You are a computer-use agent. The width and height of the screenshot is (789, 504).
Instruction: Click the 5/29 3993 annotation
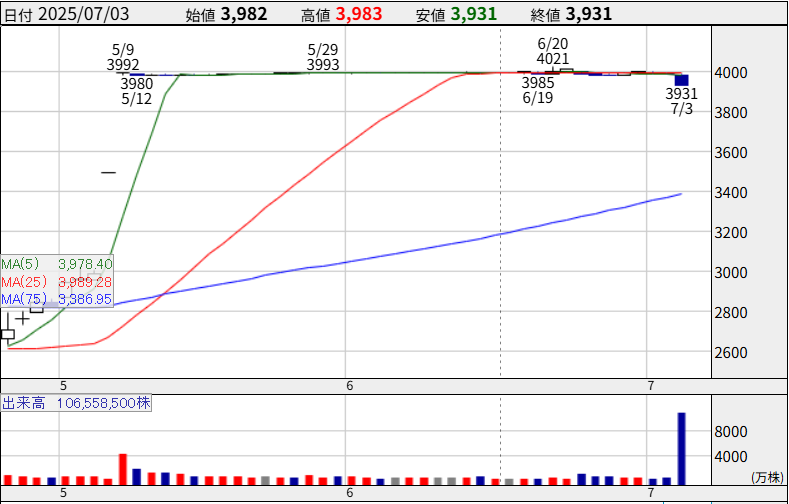point(323,57)
